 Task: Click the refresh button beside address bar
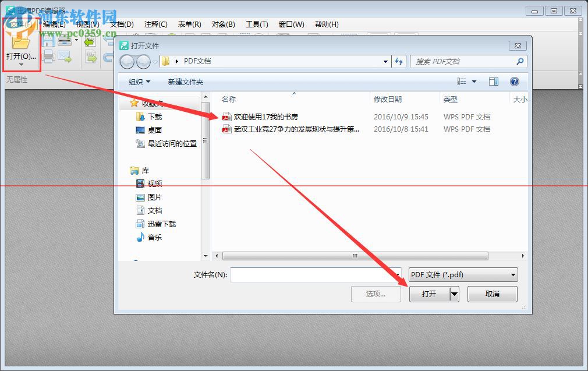coord(399,62)
